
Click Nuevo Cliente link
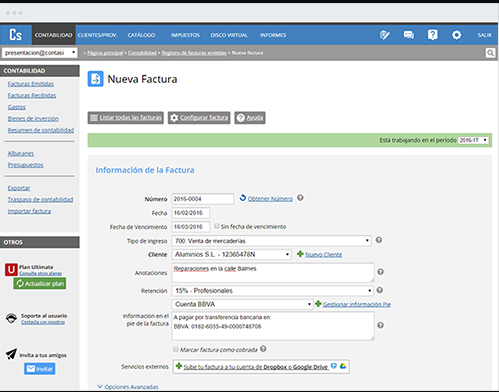click(324, 255)
